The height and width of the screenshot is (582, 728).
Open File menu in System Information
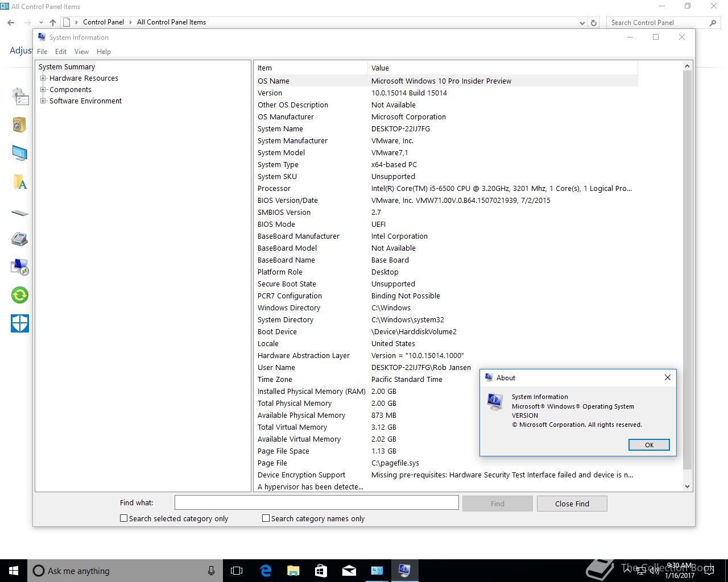(x=42, y=52)
